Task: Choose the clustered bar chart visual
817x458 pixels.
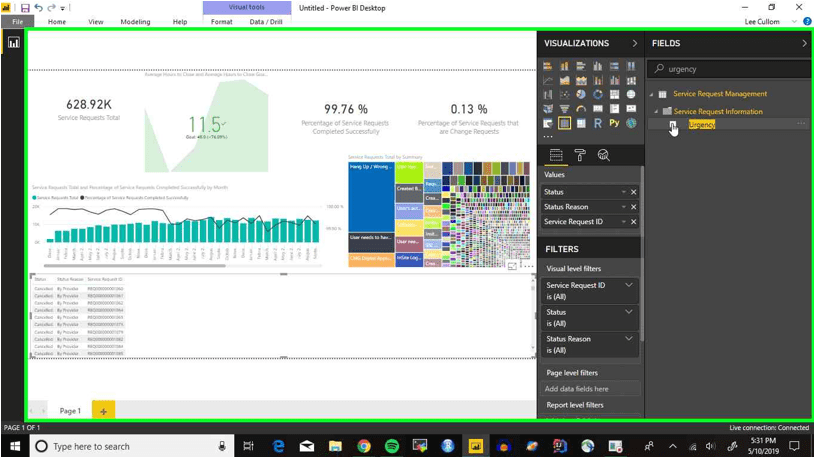Action: point(581,66)
